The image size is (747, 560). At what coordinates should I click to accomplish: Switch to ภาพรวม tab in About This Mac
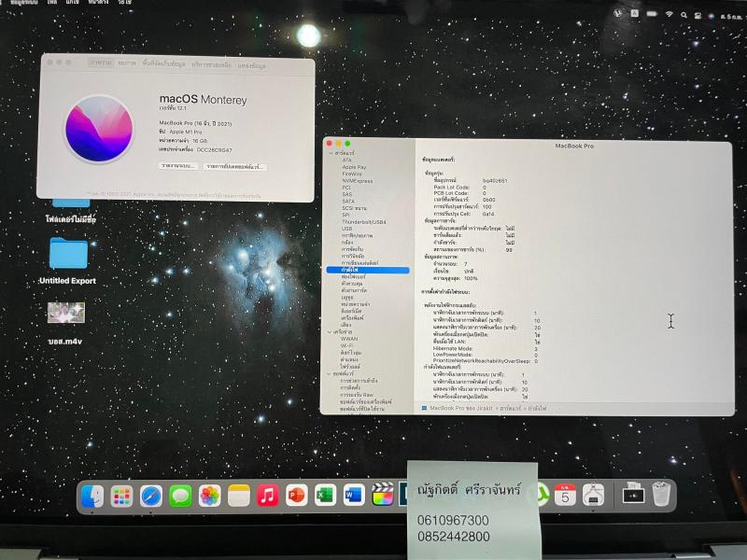click(x=101, y=63)
